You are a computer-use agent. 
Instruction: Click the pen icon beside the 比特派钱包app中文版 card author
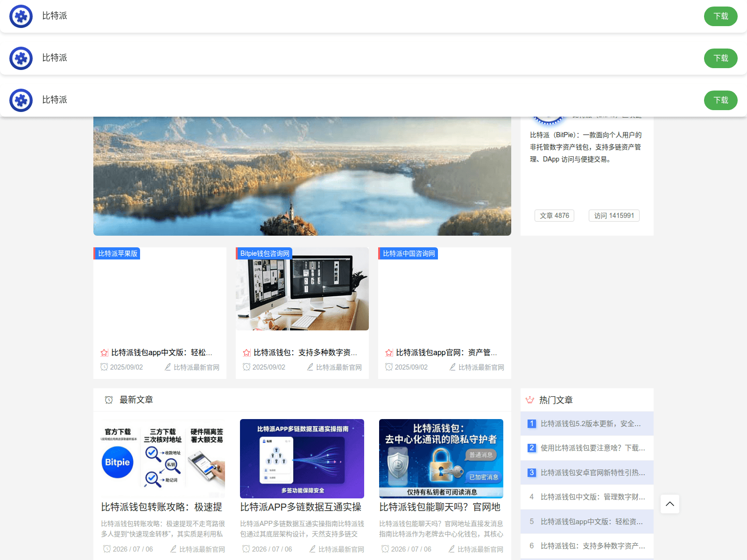pyautogui.click(x=168, y=367)
